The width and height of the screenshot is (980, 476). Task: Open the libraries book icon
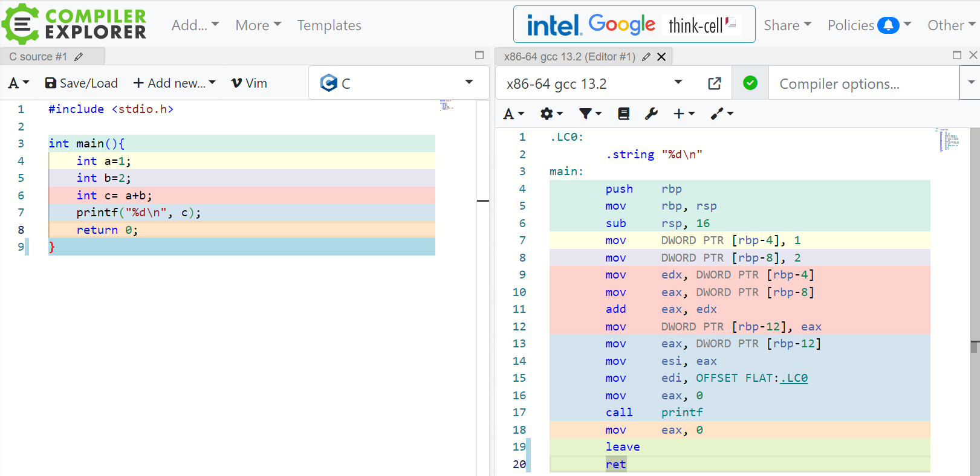tap(623, 114)
